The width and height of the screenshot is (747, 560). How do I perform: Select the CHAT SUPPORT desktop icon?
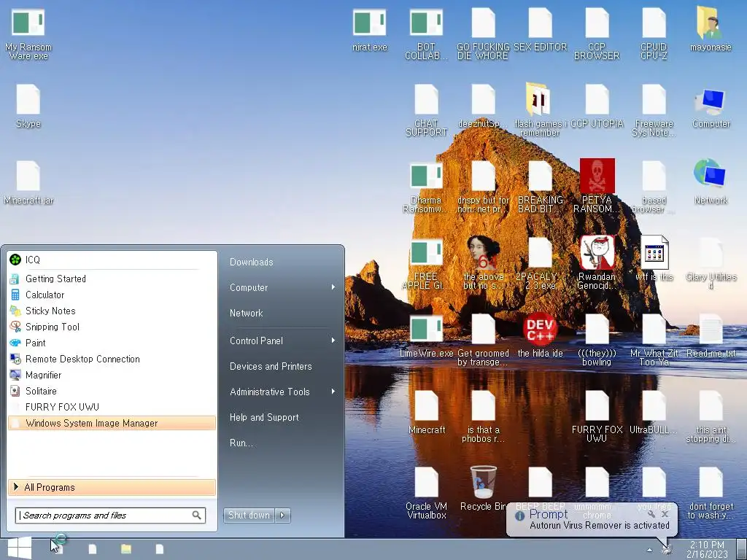426,109
